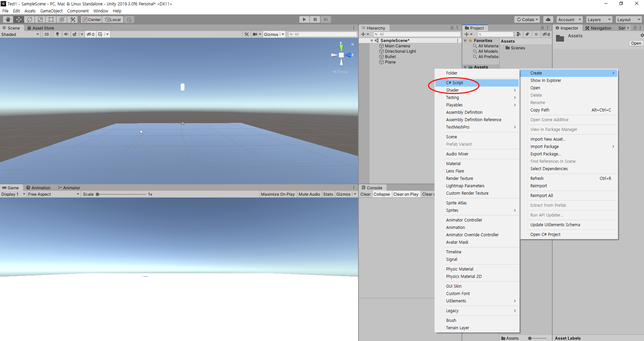Switch to the Asset Store tab
This screenshot has height=341, width=644.
[x=41, y=28]
